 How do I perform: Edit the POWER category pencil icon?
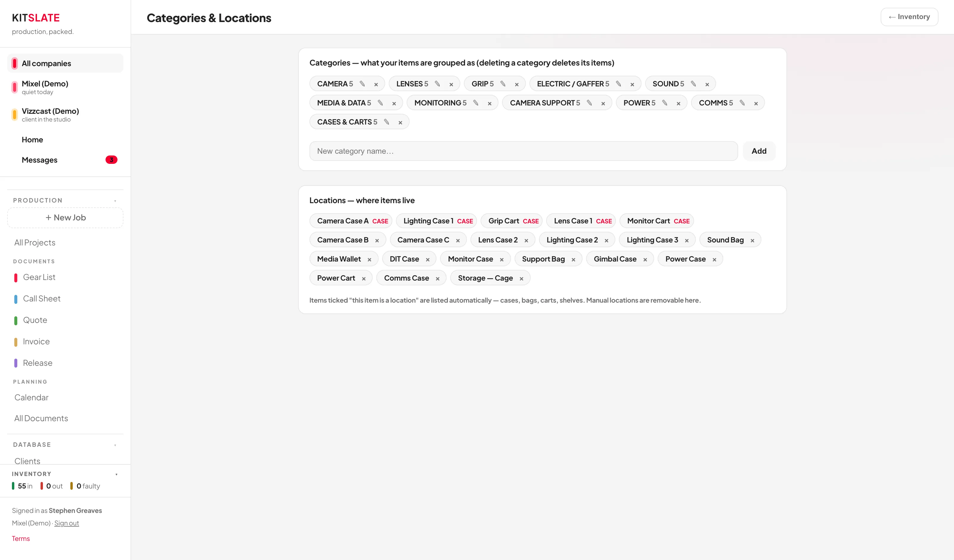point(665,103)
